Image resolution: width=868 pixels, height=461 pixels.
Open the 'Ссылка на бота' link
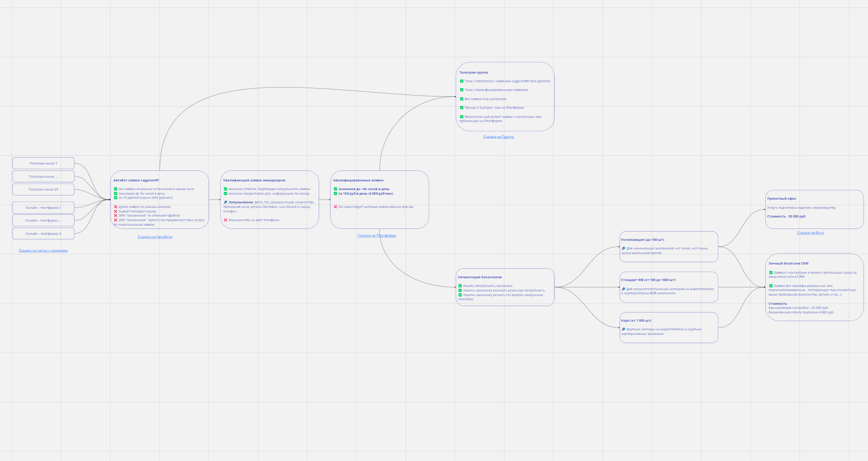810,233
